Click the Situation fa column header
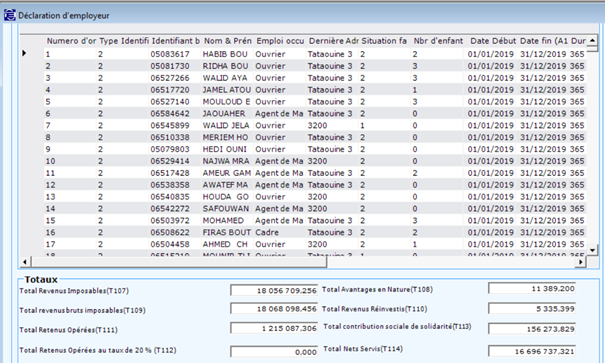Screen dimensions: 605x363 pyautogui.click(x=384, y=41)
